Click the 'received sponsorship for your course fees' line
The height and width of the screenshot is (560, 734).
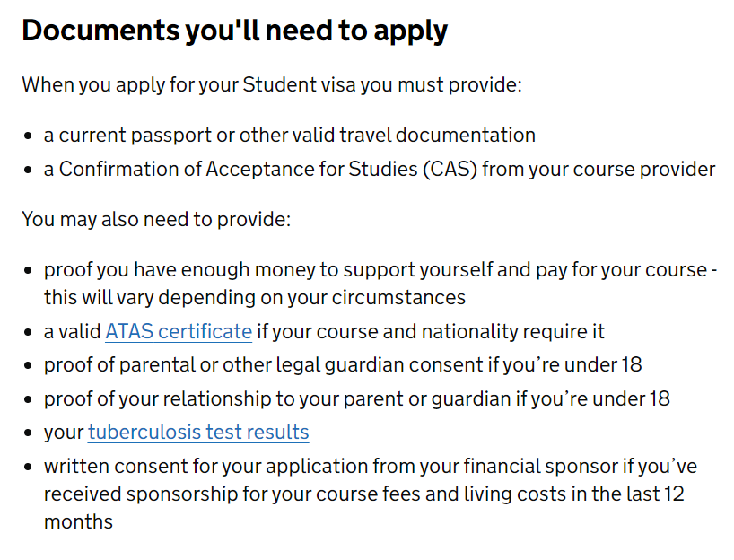tap(364, 494)
